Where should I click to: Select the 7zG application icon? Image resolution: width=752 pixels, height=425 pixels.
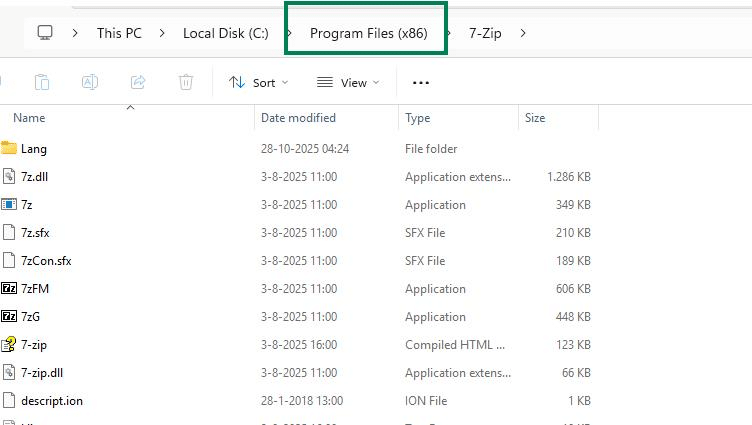pos(10,317)
